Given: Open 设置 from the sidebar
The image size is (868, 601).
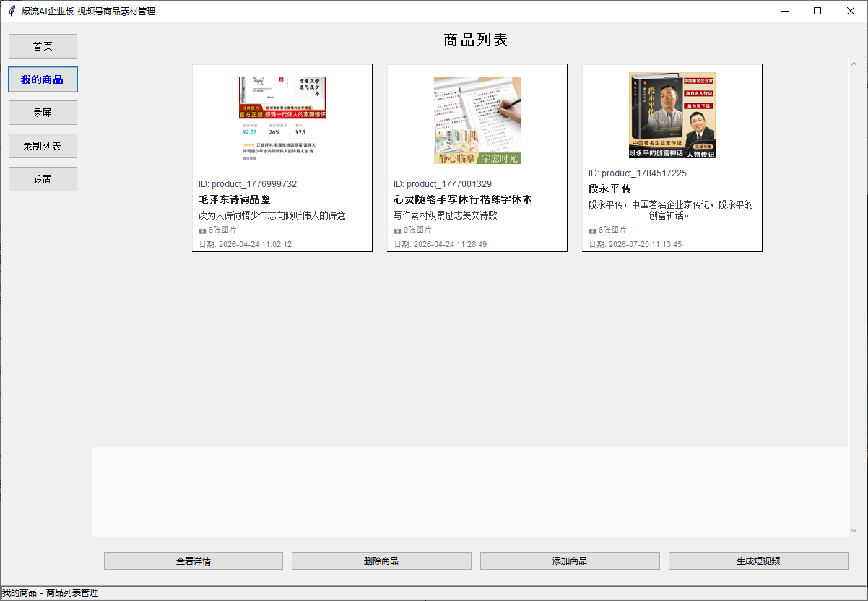Looking at the screenshot, I should pos(43,179).
